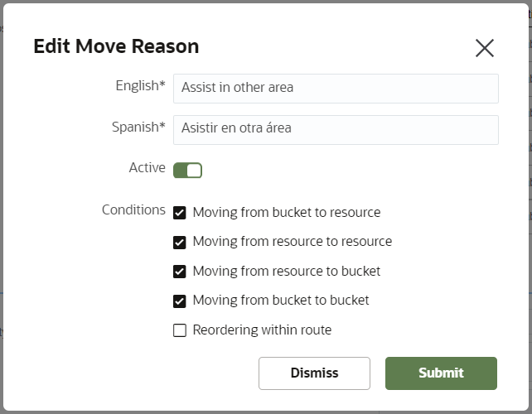Click the Spanish text input field
The width and height of the screenshot is (532, 414).
336,129
